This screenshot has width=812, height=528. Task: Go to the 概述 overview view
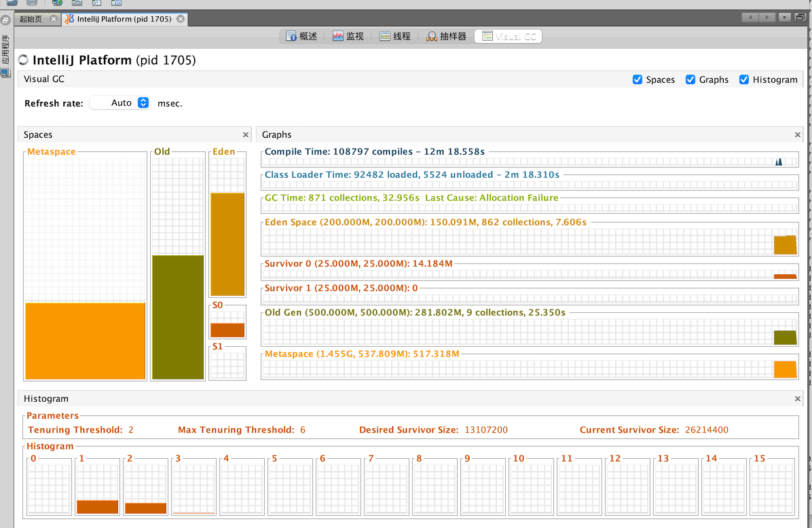(301, 37)
